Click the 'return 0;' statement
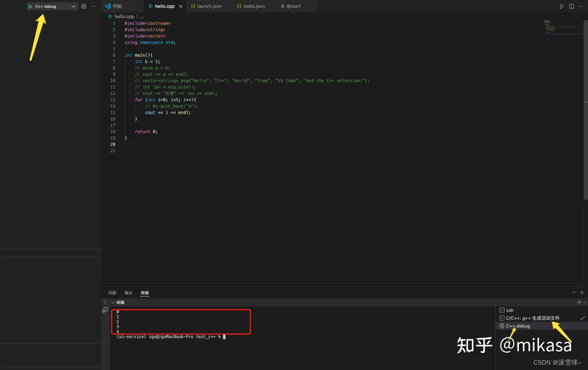The image size is (588, 370). 146,132
